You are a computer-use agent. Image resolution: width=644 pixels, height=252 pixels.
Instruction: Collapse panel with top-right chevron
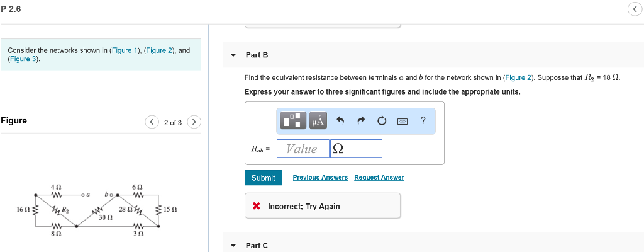click(635, 10)
